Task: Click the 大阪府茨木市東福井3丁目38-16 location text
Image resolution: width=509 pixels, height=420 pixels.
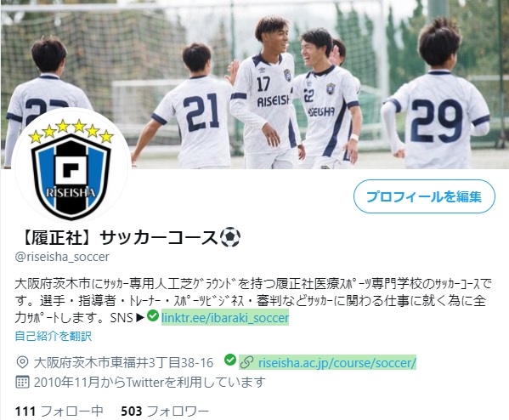Action: click(x=124, y=362)
